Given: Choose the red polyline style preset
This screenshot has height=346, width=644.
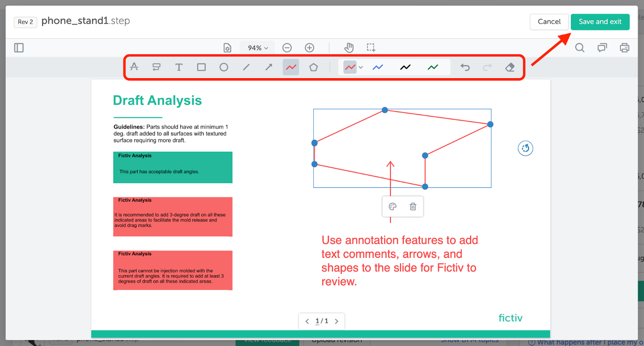Looking at the screenshot, I should (350, 67).
